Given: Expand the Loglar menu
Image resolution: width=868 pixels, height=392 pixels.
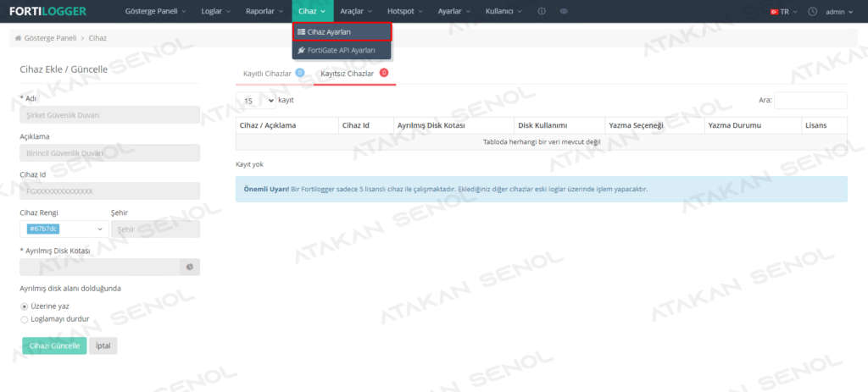Looking at the screenshot, I should coord(216,11).
